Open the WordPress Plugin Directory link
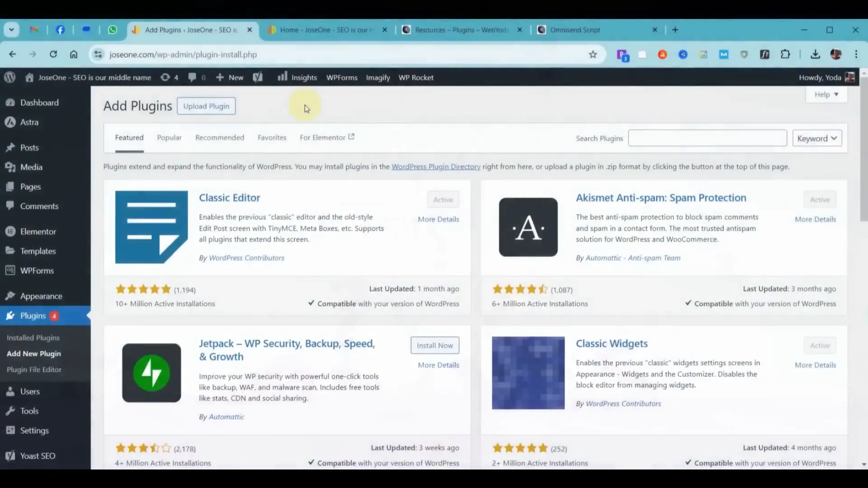The image size is (868, 488). pos(435,167)
